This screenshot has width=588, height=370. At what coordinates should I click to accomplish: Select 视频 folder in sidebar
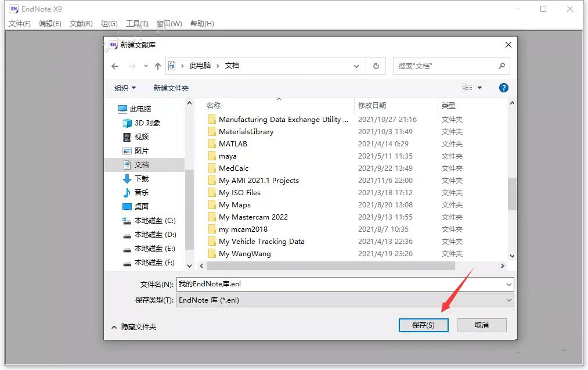tap(136, 137)
